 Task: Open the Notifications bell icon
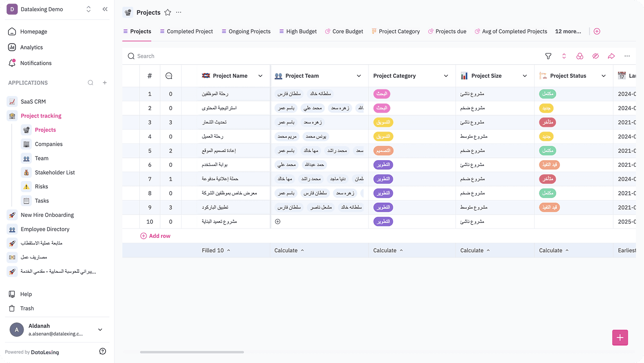[x=13, y=63]
